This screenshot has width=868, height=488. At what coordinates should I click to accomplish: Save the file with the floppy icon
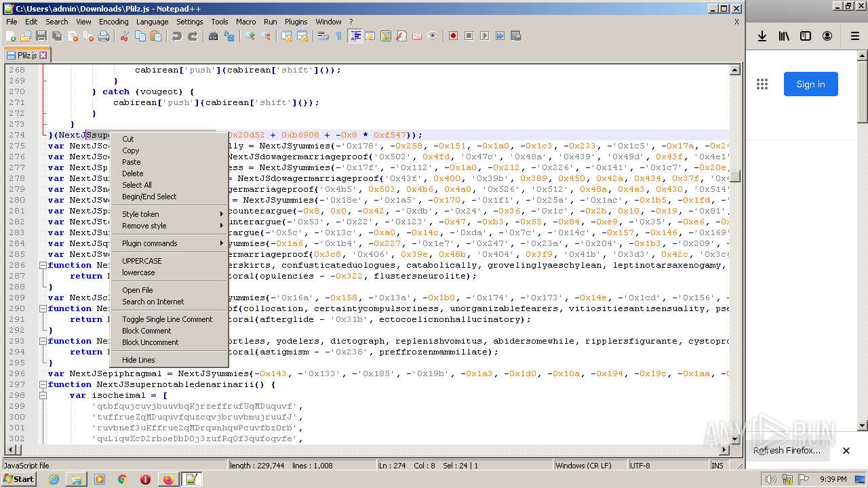41,36
